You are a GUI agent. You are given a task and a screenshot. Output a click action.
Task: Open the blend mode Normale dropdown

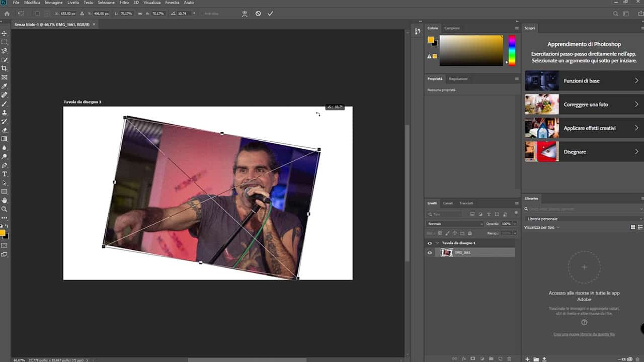point(455,224)
